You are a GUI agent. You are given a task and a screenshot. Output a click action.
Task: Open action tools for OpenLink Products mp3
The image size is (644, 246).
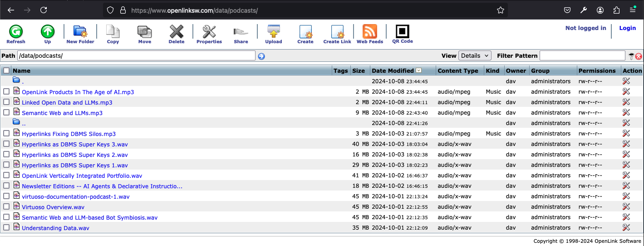(626, 91)
